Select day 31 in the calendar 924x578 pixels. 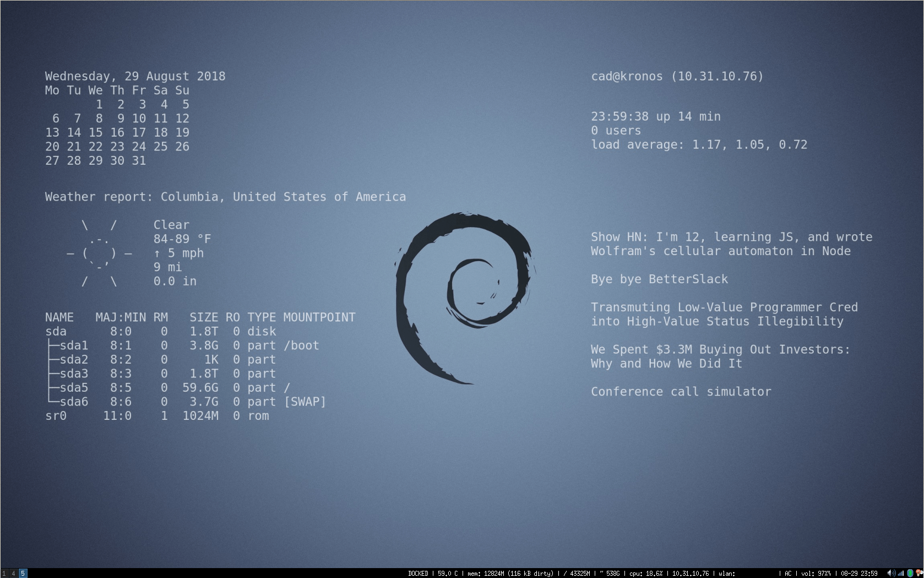pyautogui.click(x=139, y=161)
